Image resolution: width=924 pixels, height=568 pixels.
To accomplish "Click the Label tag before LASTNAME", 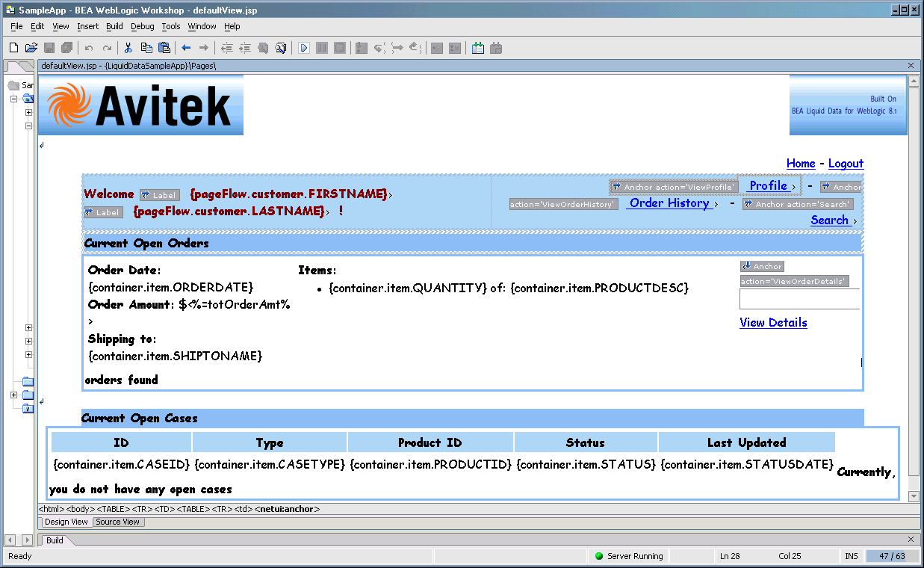I will point(103,212).
